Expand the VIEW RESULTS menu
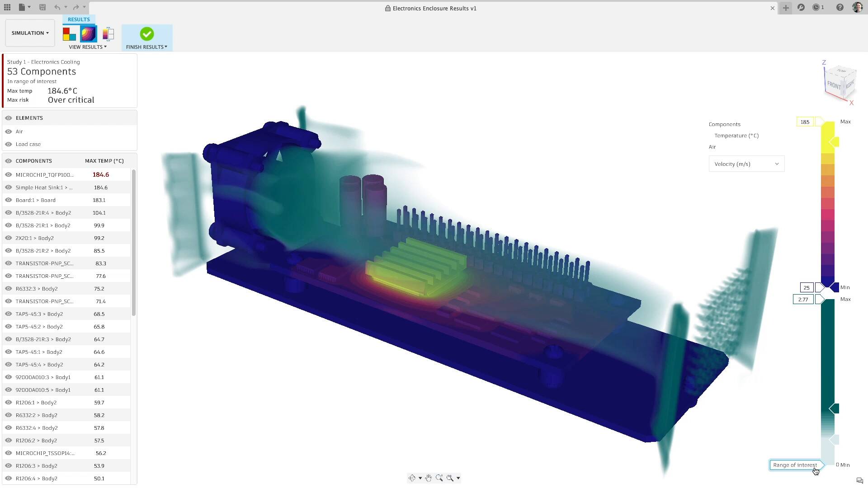This screenshot has width=868, height=488. 88,47
